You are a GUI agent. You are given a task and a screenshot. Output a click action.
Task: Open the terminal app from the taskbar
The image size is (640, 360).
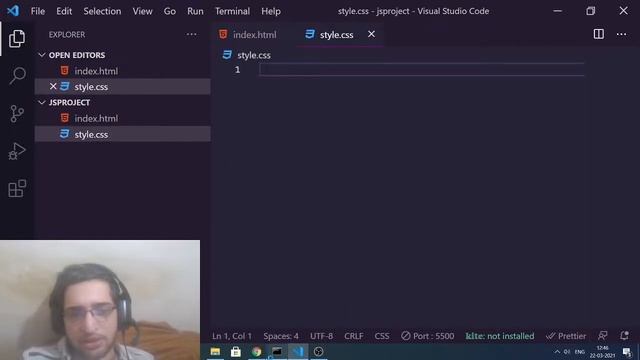click(x=277, y=351)
